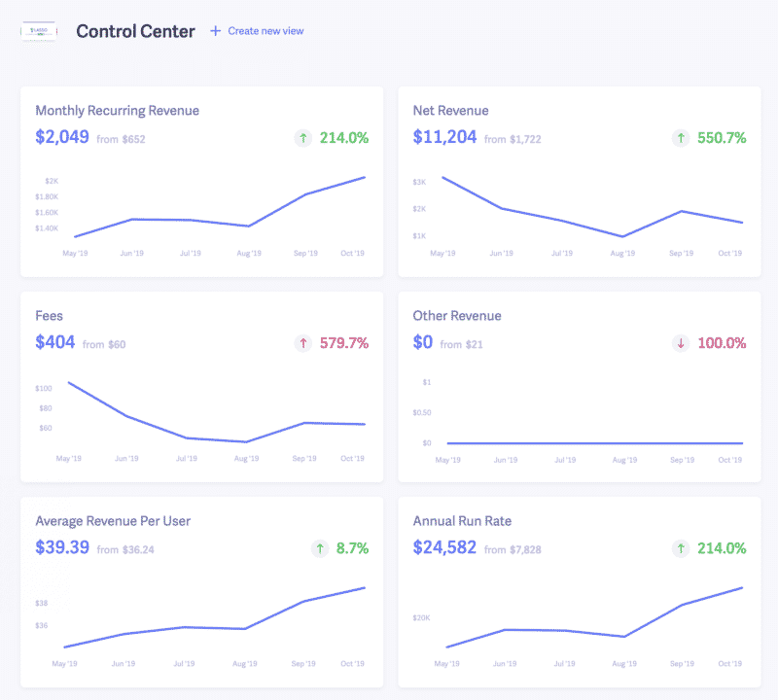
Task: Click the $1.80K axis label in MRR chart
Action: click(x=47, y=197)
